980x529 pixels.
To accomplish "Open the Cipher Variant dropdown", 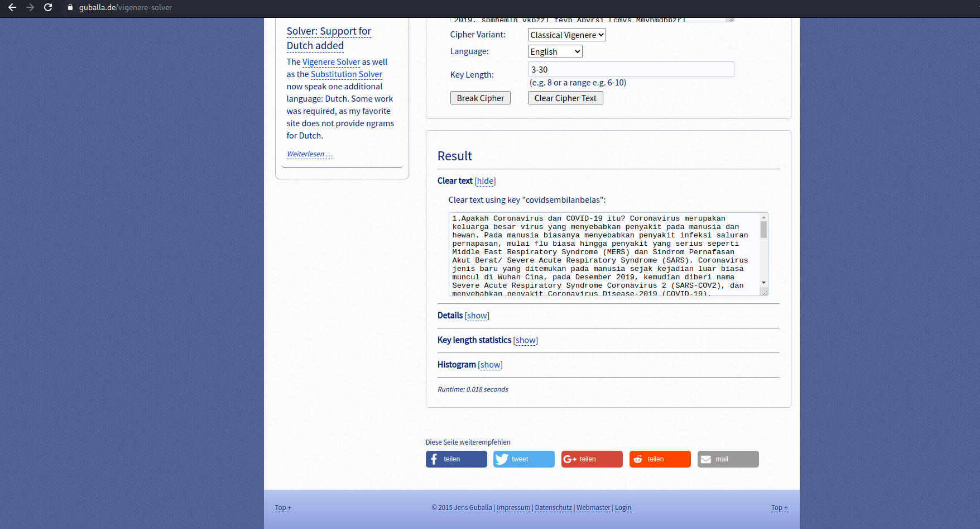I will click(566, 35).
